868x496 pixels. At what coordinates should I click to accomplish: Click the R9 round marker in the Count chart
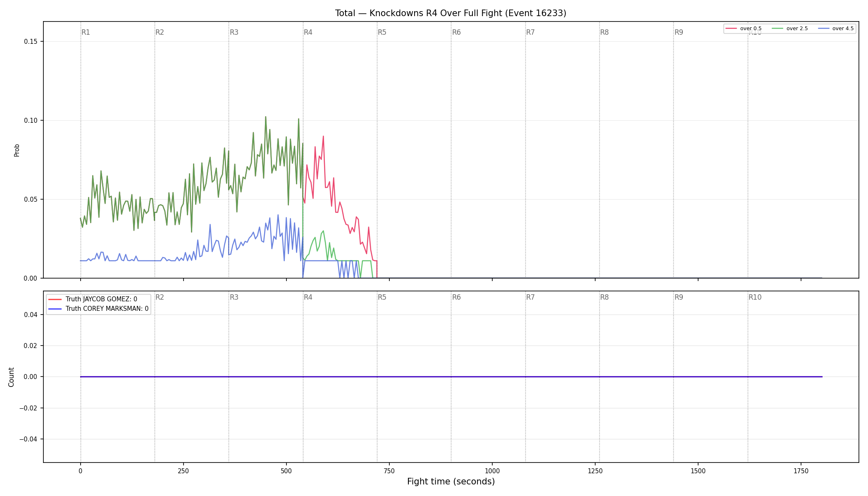pos(679,297)
